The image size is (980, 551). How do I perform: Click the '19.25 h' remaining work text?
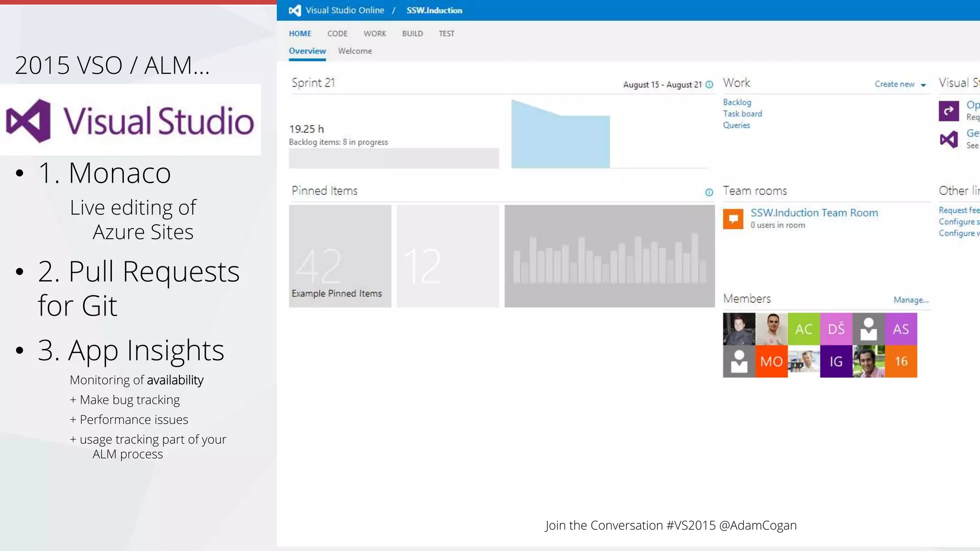[x=306, y=129]
